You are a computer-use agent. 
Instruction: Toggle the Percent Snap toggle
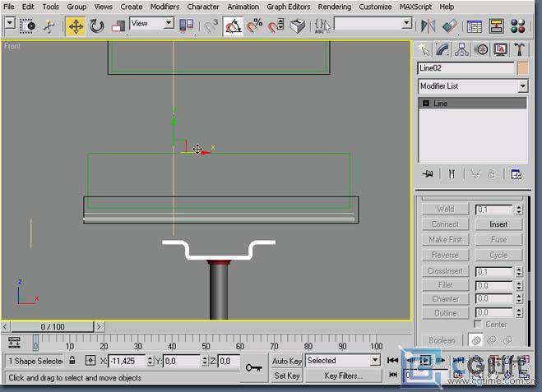pyautogui.click(x=255, y=25)
